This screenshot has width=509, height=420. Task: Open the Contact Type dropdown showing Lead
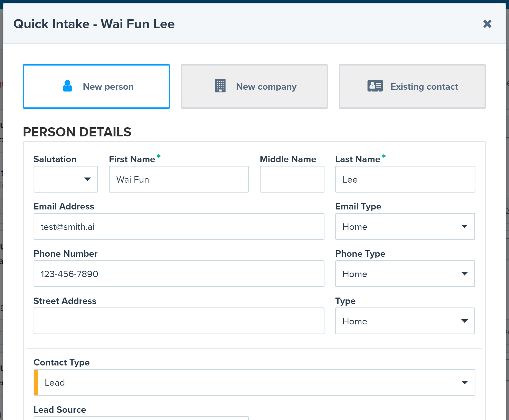tap(254, 382)
